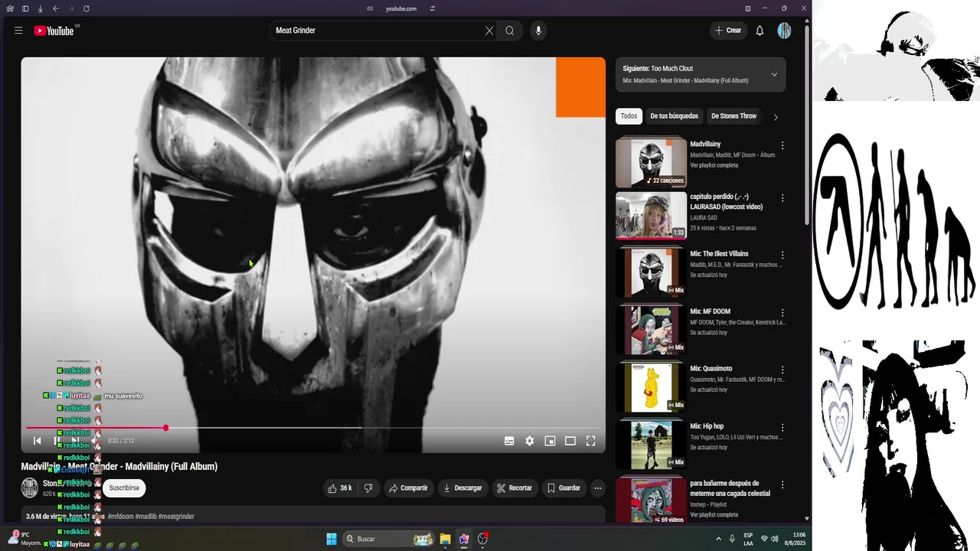Clip the video with Recortar

(x=514, y=488)
